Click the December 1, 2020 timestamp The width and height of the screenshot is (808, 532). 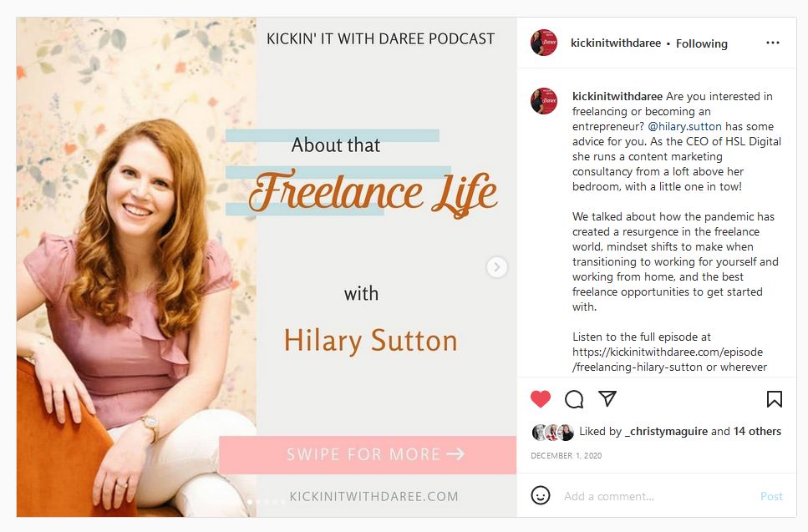[x=566, y=455]
